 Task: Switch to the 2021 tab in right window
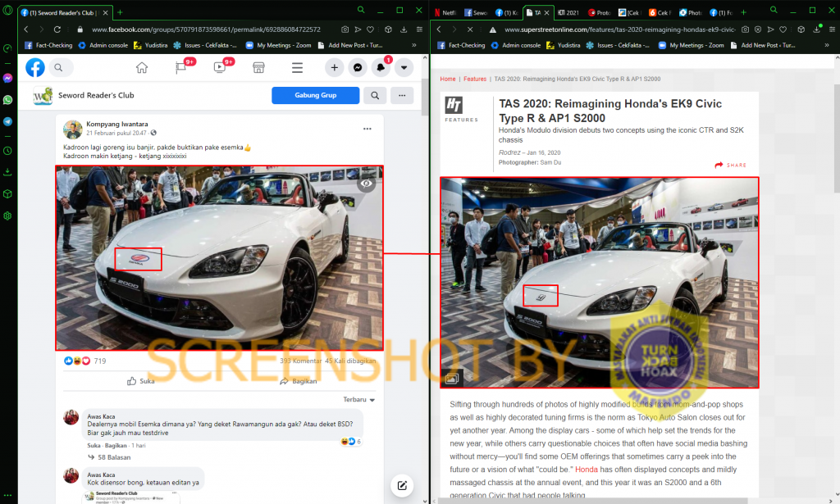(568, 12)
